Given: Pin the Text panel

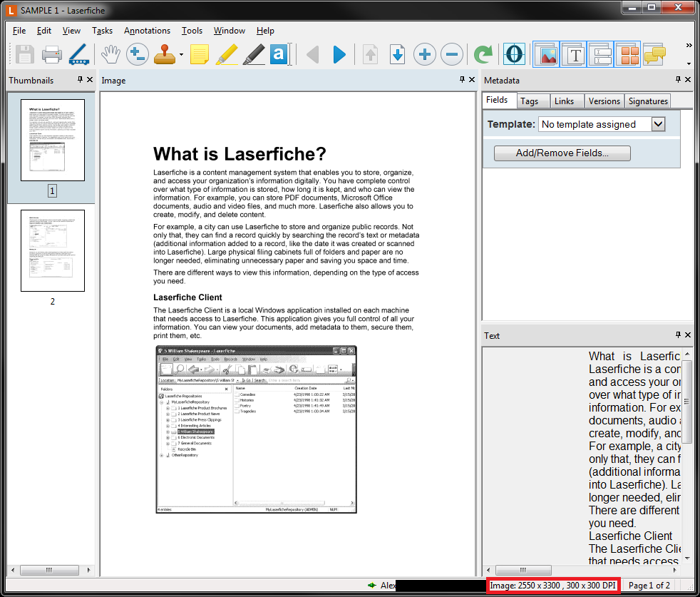Looking at the screenshot, I should [x=678, y=335].
